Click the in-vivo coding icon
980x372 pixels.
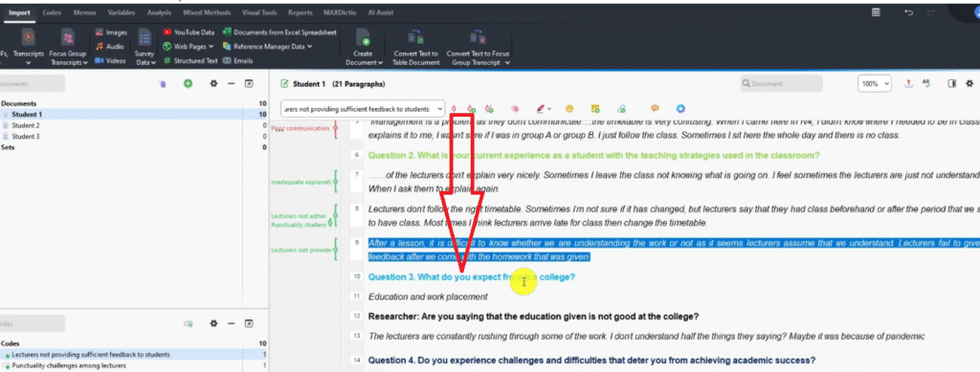(489, 109)
